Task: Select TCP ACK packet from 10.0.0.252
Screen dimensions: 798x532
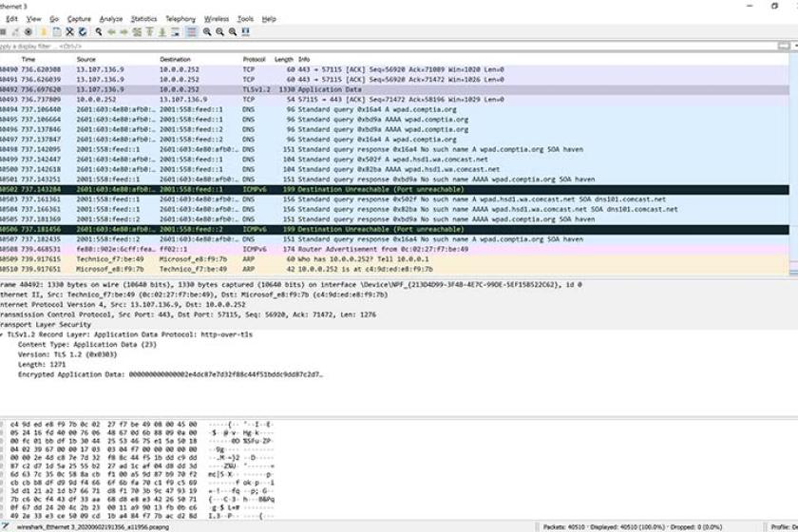Action: click(394, 99)
